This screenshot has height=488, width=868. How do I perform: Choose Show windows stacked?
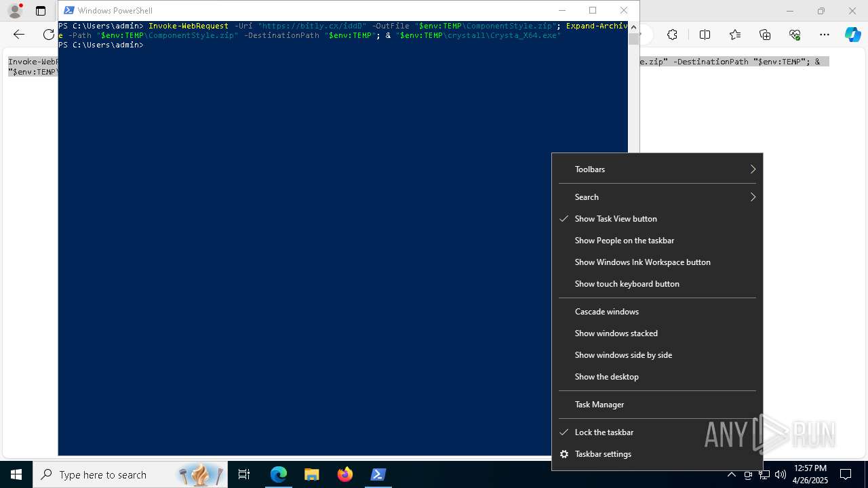click(x=657, y=333)
